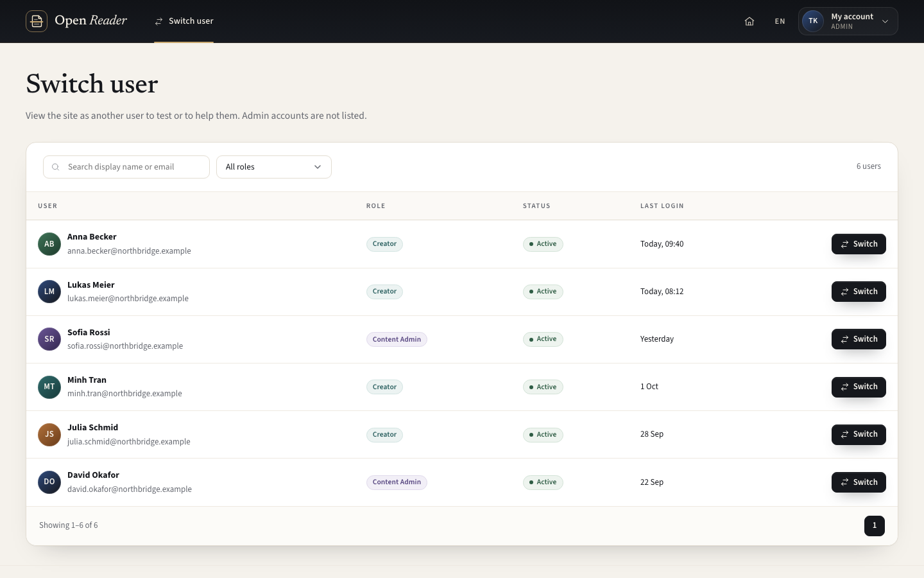Image resolution: width=924 pixels, height=578 pixels.
Task: Click the 'Switch user' page heading
Action: 92,84
